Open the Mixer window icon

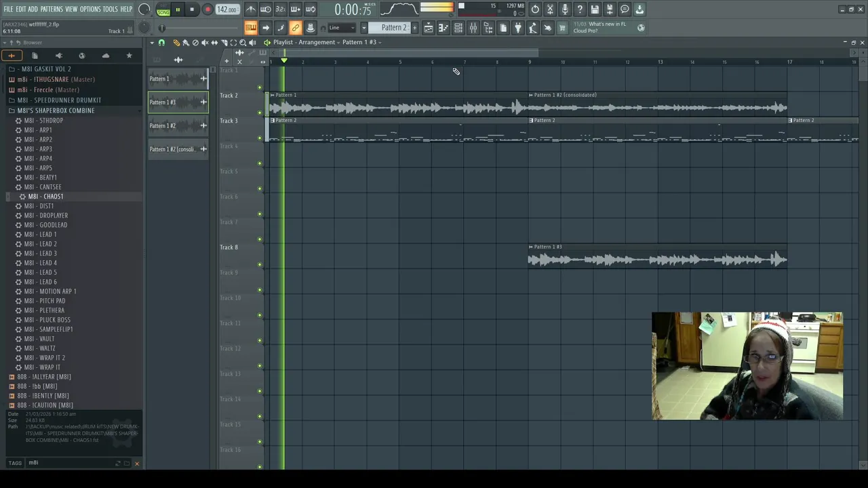473,28
